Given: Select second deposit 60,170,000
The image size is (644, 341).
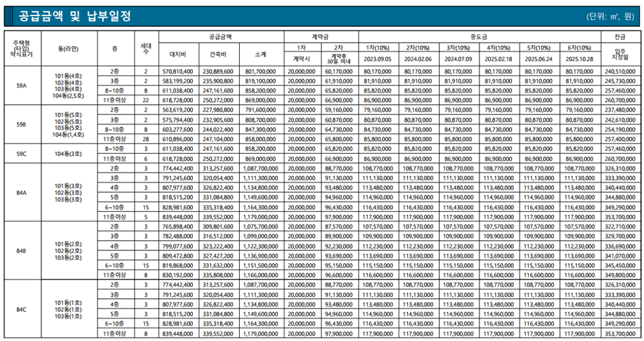Looking at the screenshot, I should [339, 72].
